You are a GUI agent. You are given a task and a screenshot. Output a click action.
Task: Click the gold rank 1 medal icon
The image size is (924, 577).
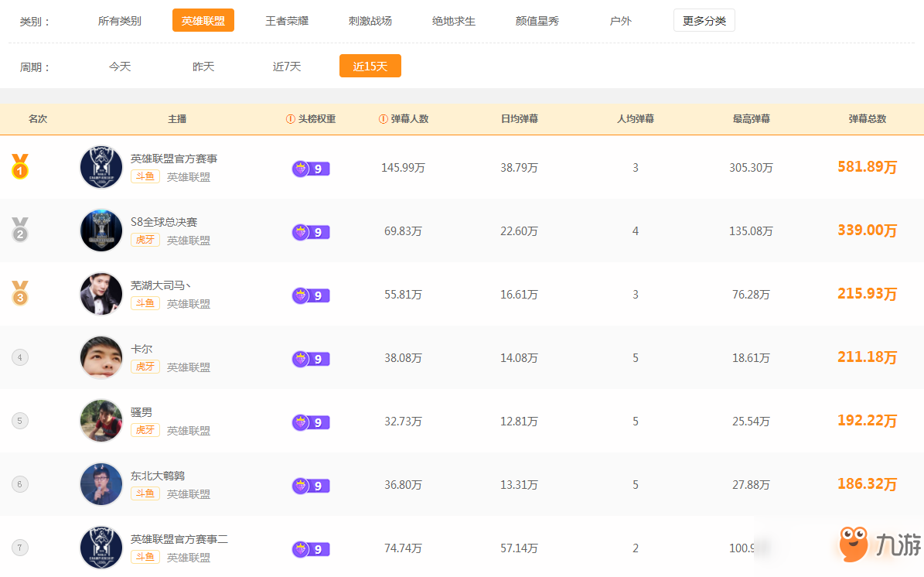pos(20,166)
